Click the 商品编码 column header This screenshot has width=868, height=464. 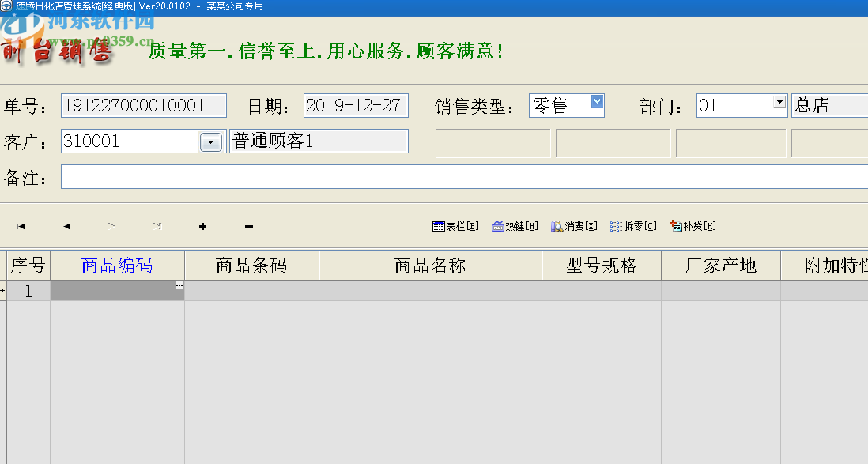click(x=116, y=265)
